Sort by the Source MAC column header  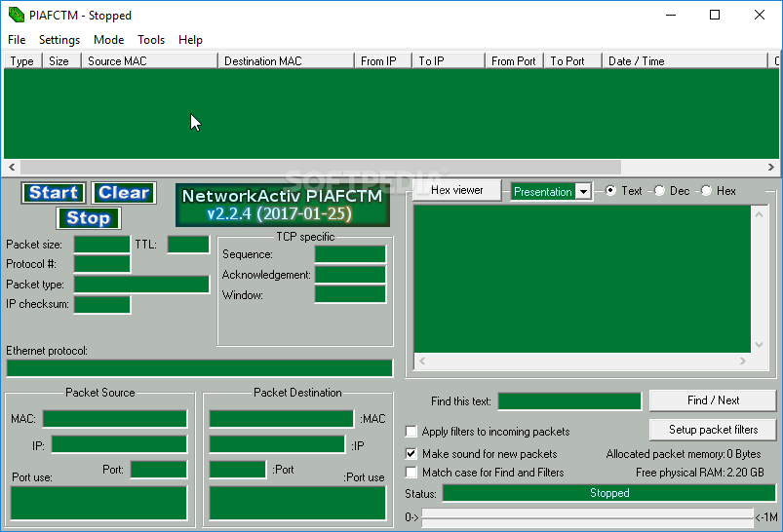pyautogui.click(x=150, y=60)
